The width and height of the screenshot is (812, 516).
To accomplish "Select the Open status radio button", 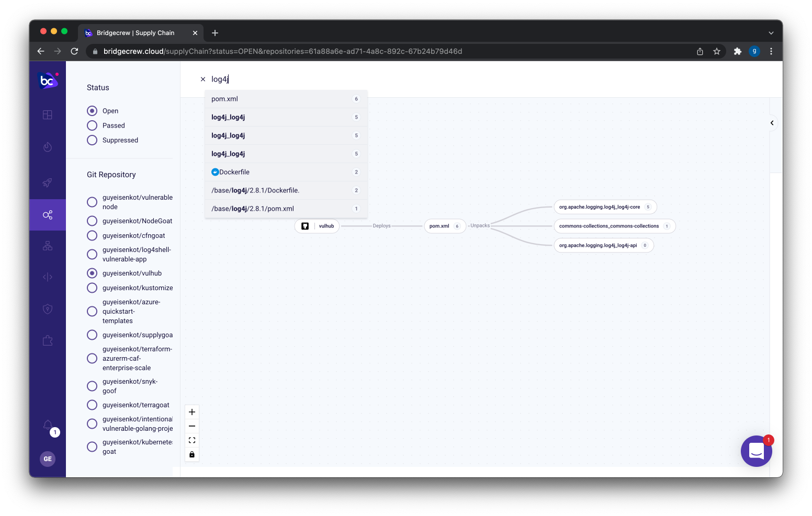I will pos(92,111).
